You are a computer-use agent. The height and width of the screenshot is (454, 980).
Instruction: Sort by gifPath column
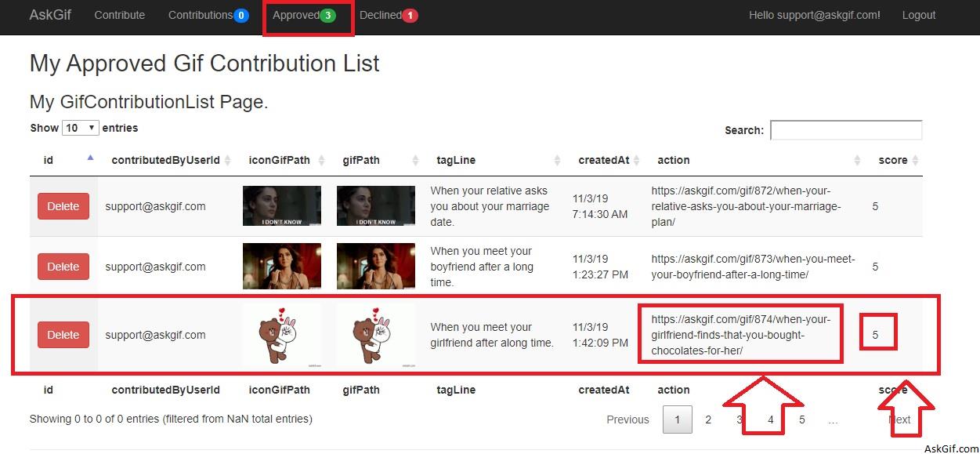(376, 160)
